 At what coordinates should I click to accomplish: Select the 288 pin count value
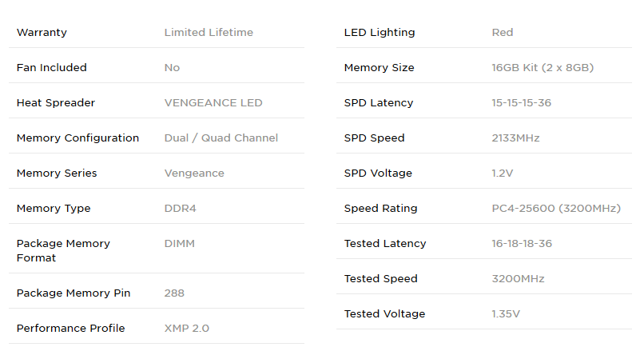pos(174,293)
